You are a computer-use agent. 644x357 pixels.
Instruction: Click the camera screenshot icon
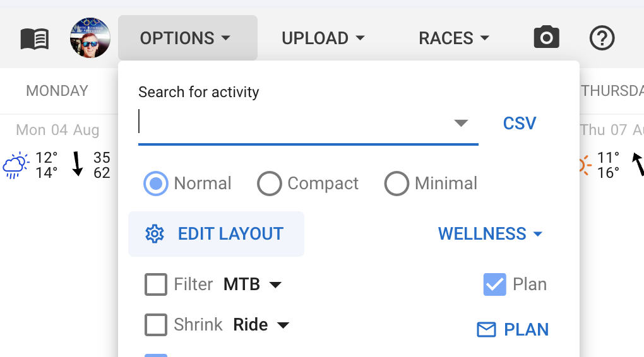tap(546, 38)
